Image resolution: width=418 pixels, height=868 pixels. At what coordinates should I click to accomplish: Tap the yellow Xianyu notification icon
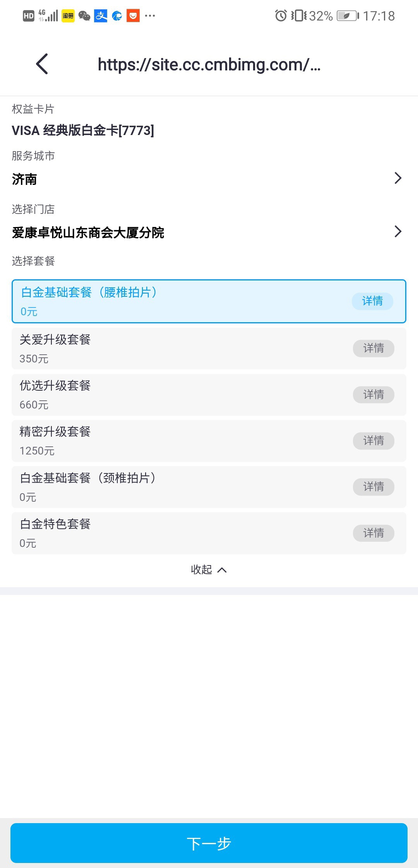click(68, 16)
